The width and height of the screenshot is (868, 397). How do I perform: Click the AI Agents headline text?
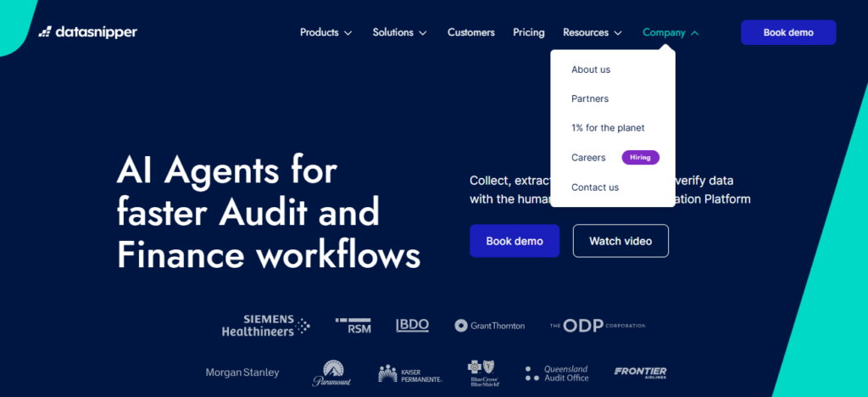(269, 211)
